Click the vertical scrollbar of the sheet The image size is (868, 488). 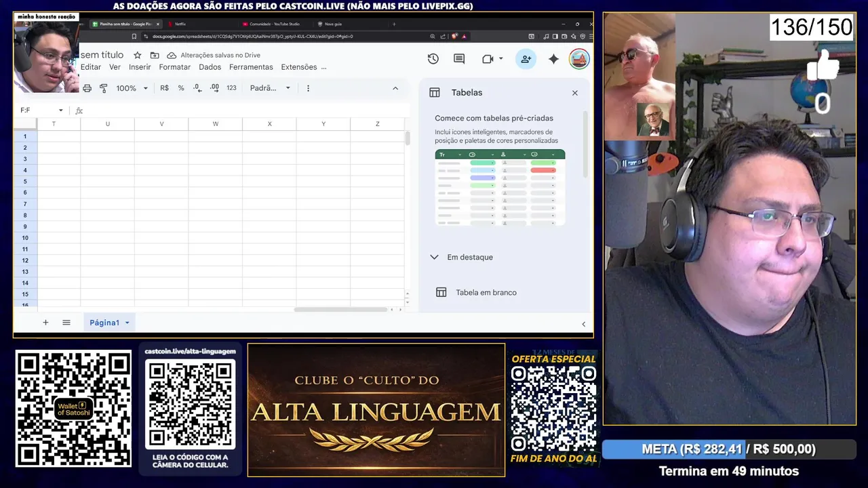[408, 138]
